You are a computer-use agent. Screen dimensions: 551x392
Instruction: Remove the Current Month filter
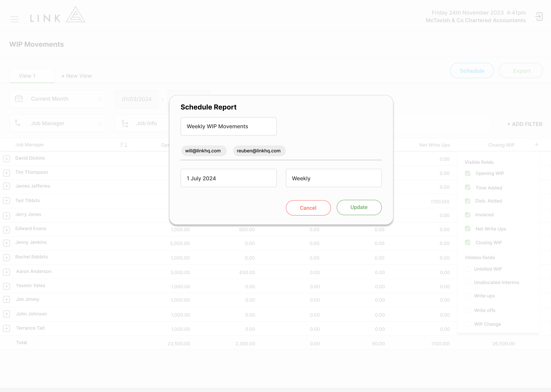[x=99, y=99]
